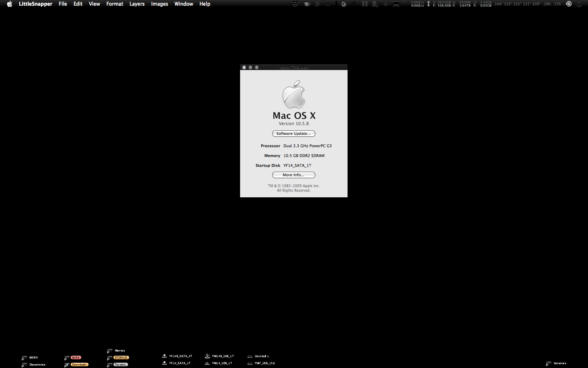Image resolution: width=588 pixels, height=368 pixels.
Task: Open the LittleSnapper application menu
Action: (x=35, y=4)
